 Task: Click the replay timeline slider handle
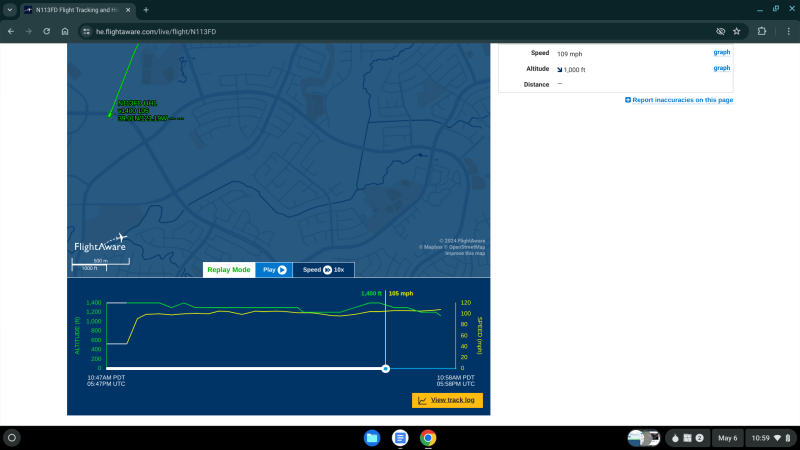386,368
